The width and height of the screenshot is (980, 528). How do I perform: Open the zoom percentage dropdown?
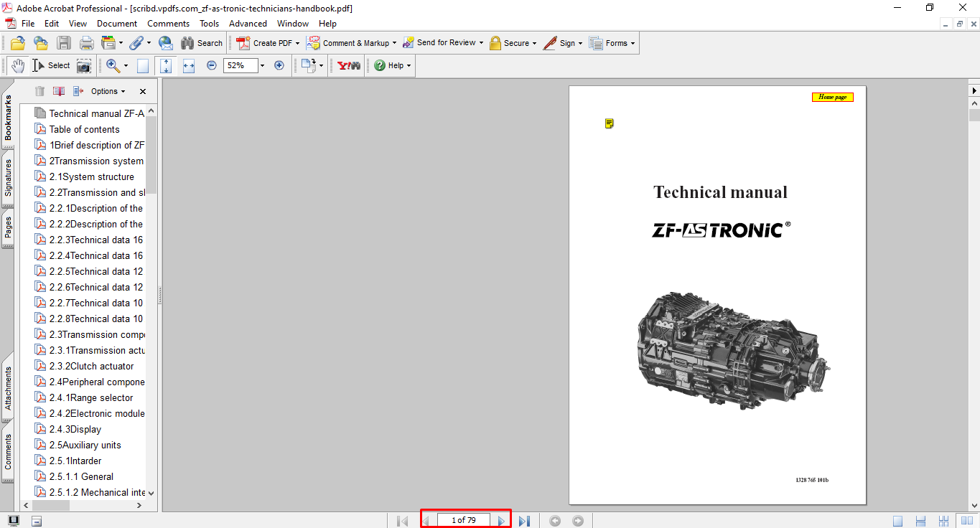(262, 65)
